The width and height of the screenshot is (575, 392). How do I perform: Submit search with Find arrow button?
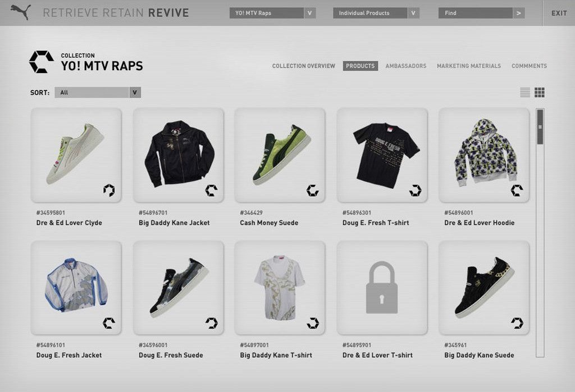click(x=518, y=13)
